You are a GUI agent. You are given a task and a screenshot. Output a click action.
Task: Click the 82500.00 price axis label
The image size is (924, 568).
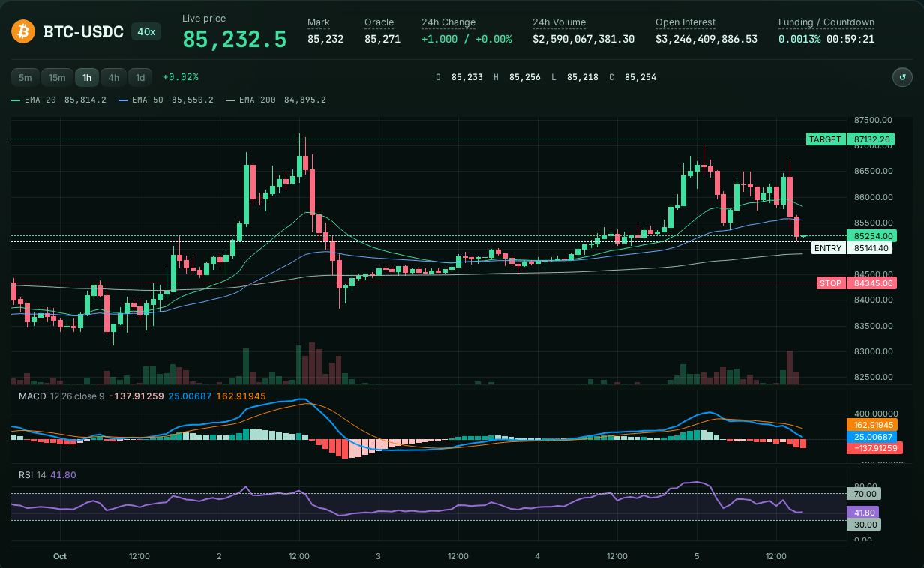[873, 377]
